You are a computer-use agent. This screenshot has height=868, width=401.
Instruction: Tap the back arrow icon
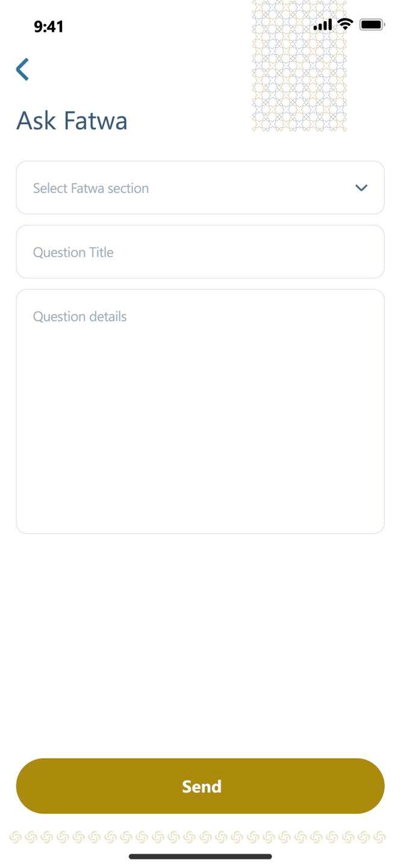point(22,69)
